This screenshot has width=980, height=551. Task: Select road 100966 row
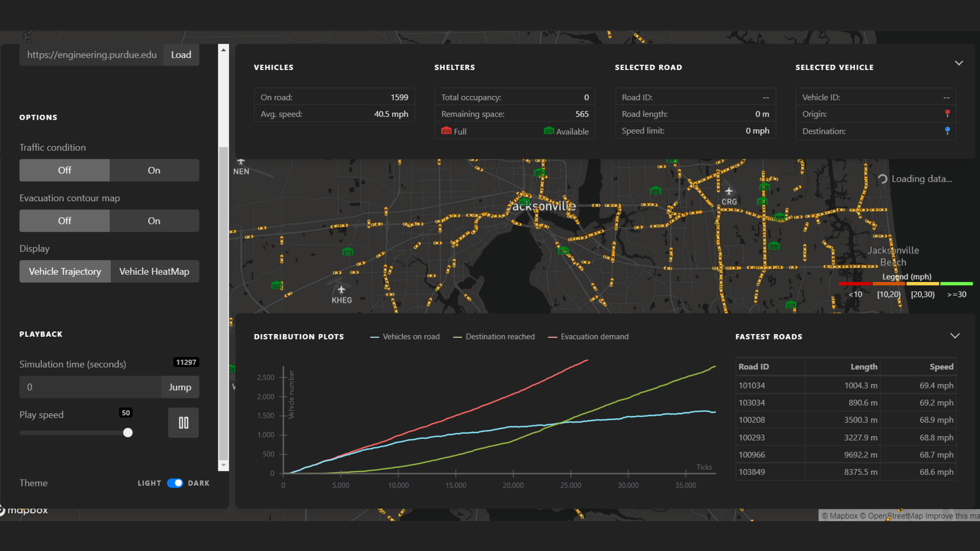click(x=846, y=455)
